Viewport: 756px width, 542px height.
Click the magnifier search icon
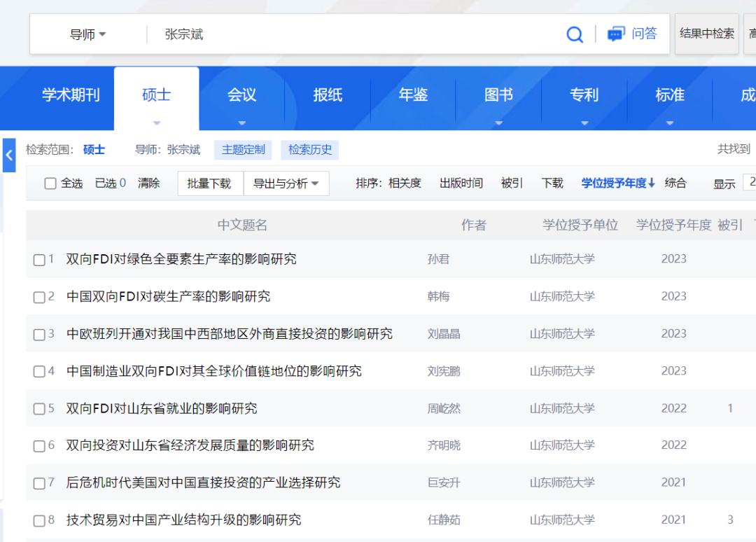click(x=574, y=34)
